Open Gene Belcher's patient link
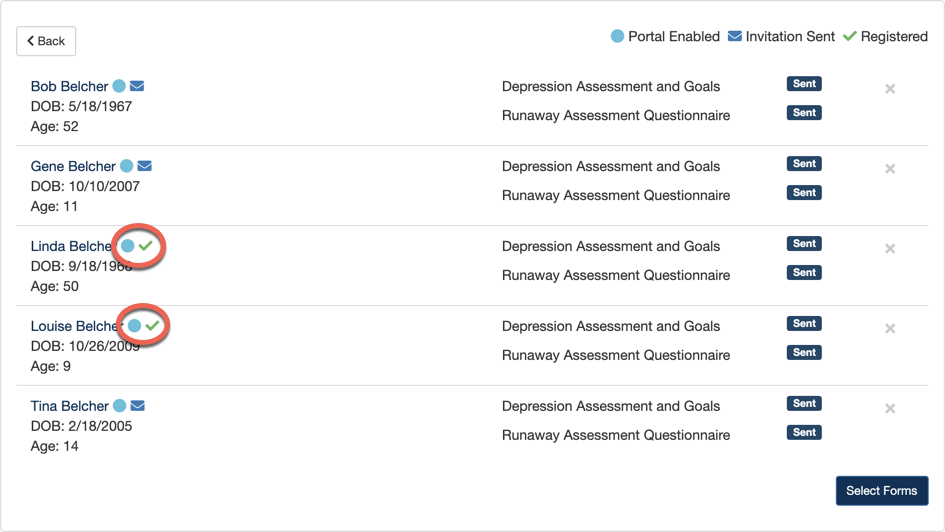945x532 pixels. click(73, 166)
